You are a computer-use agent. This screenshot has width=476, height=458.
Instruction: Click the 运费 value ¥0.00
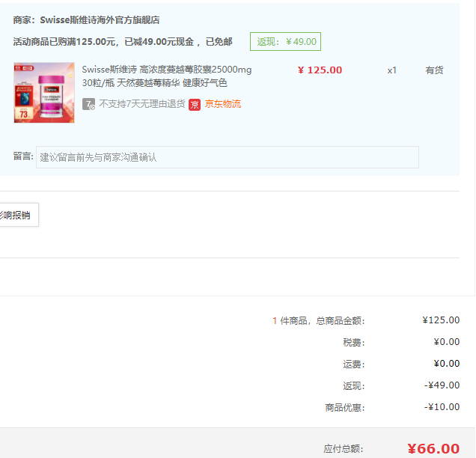[x=447, y=364]
